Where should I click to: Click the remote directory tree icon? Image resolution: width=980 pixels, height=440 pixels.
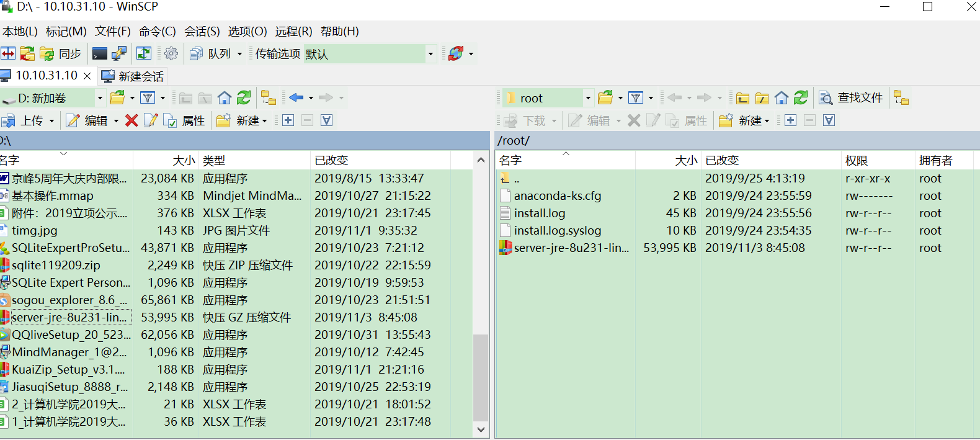(x=902, y=98)
